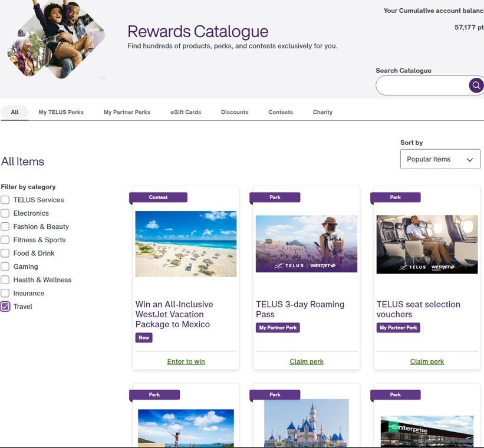Click the TELUS rewards logo image
484x448 pixels.
coord(55,38)
